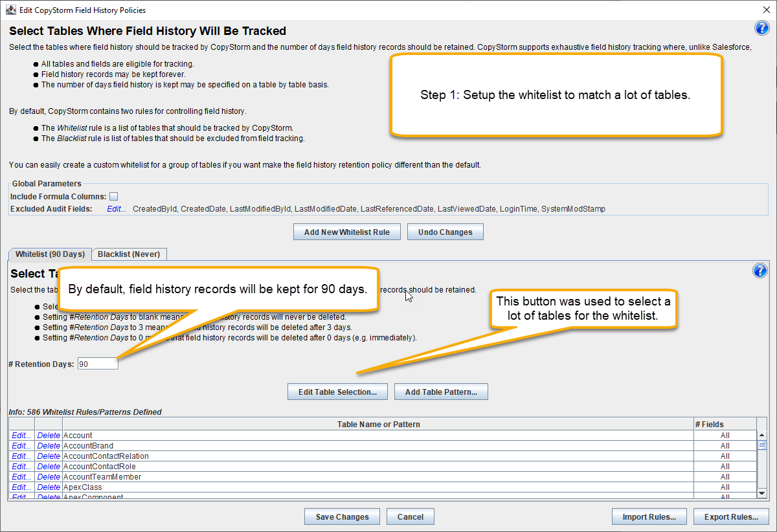Click Table Name or Pattern column header
Image resolution: width=777 pixels, height=532 pixels.
tap(378, 425)
